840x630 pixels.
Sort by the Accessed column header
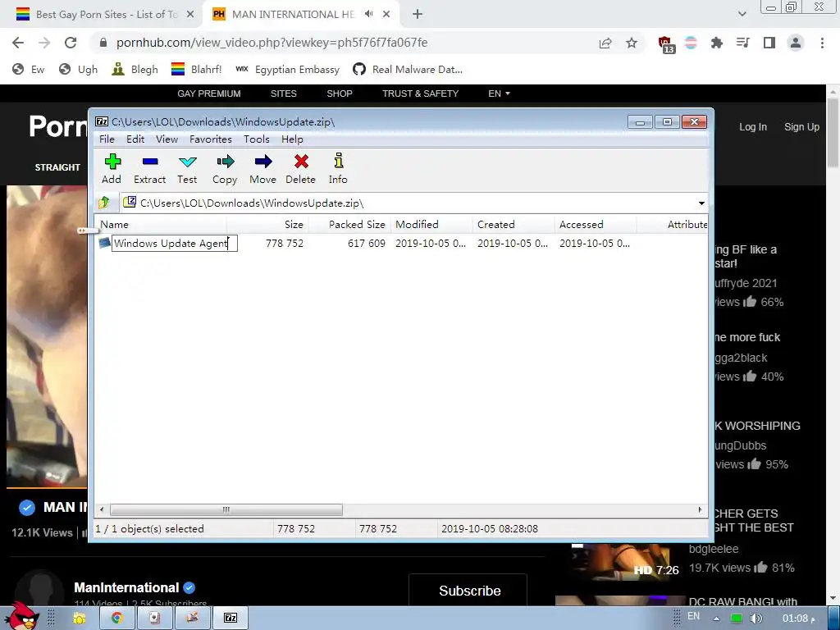(596, 225)
